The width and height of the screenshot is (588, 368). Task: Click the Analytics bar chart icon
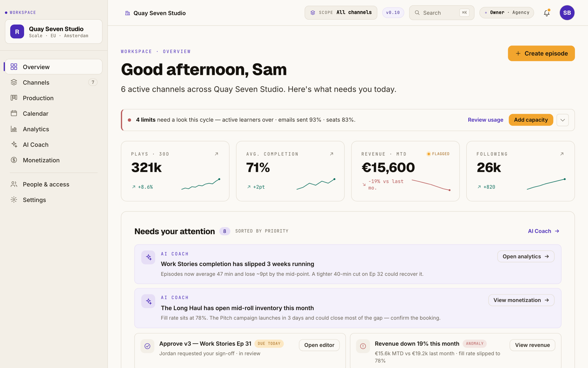point(14,129)
